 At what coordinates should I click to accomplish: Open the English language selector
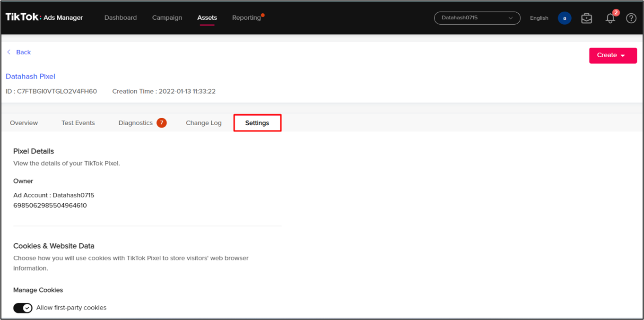click(x=539, y=18)
